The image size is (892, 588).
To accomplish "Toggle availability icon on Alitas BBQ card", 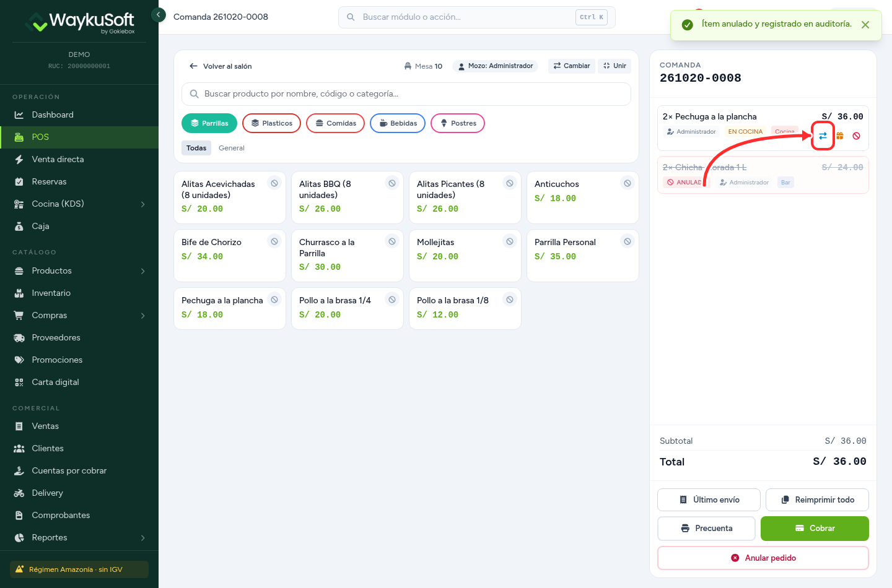I will point(392,183).
